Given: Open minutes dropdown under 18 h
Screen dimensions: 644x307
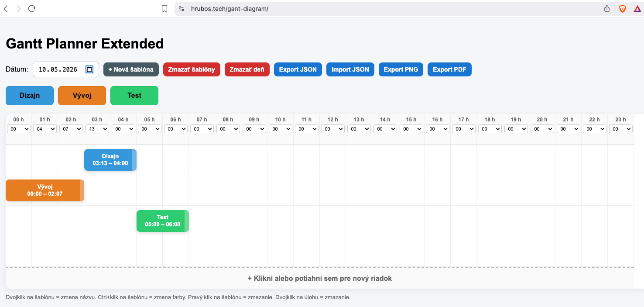Looking at the screenshot, I should tap(490, 129).
